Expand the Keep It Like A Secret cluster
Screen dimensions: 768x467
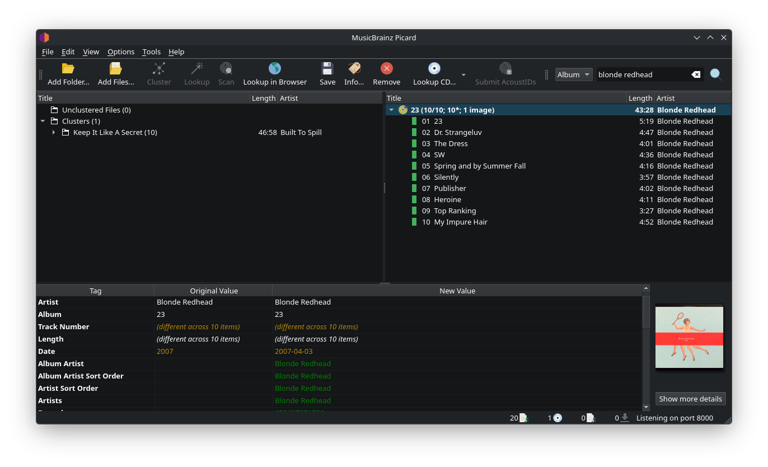tap(53, 132)
